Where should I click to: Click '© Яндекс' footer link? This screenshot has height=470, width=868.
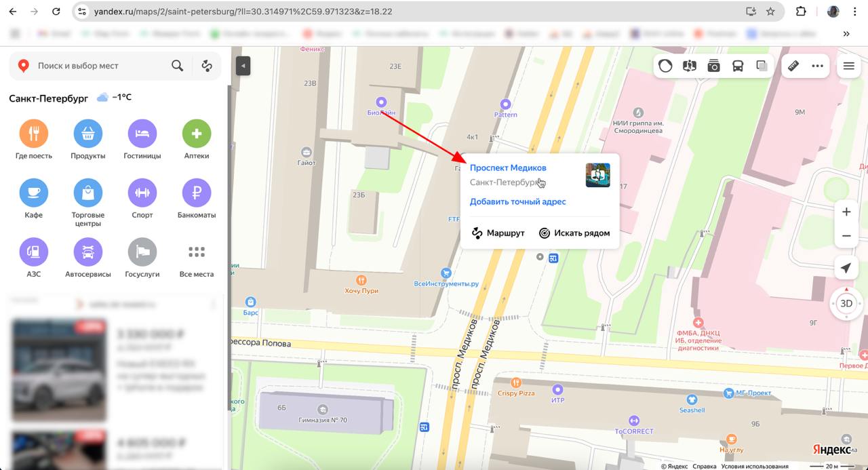[x=675, y=466]
